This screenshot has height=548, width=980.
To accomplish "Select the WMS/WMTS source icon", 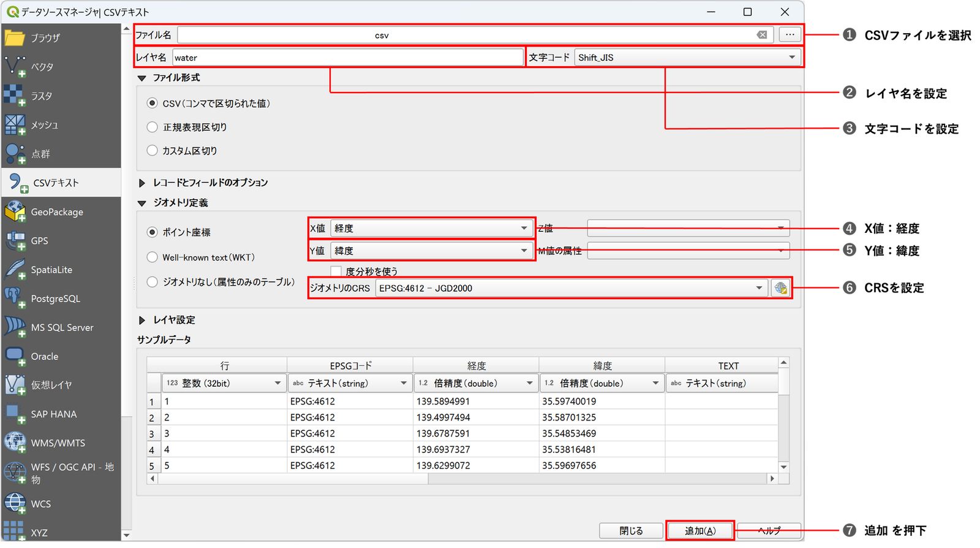I will pos(15,443).
